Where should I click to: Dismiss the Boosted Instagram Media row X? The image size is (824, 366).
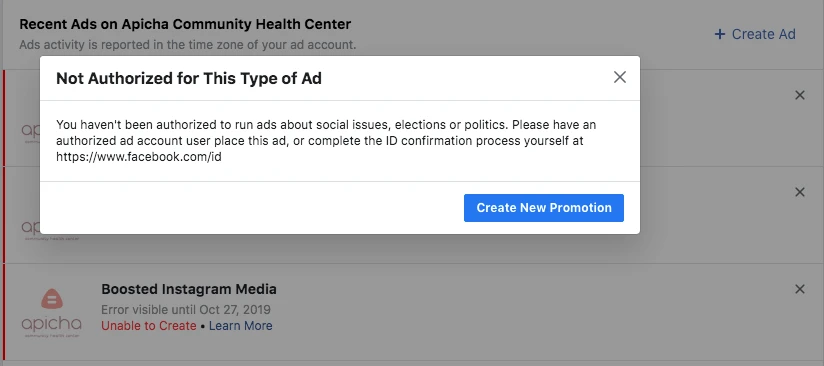point(799,289)
